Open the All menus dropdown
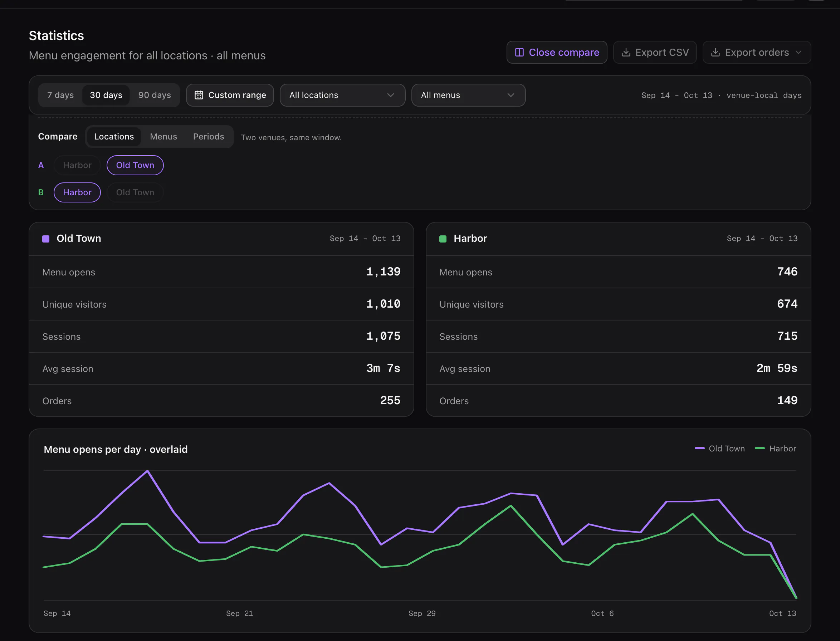 pyautogui.click(x=468, y=95)
